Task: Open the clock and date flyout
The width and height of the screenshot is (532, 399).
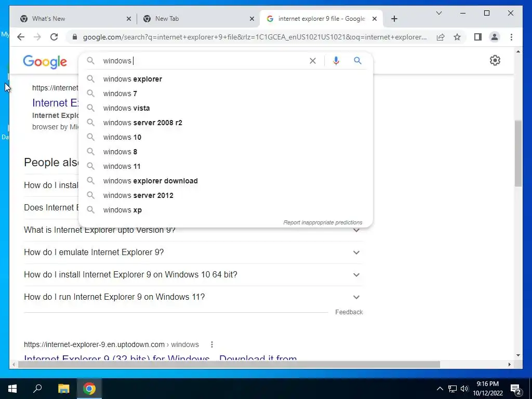Action: pyautogui.click(x=487, y=389)
